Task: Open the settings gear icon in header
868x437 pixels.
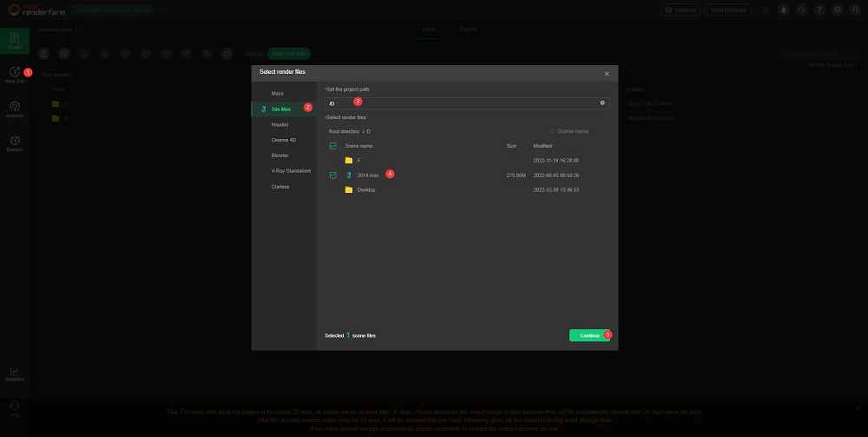Action: tap(838, 10)
